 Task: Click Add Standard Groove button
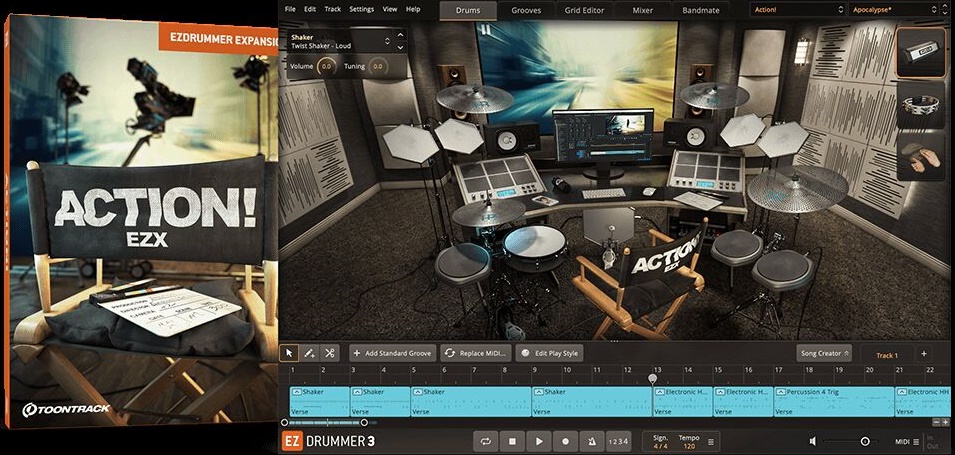pos(392,353)
